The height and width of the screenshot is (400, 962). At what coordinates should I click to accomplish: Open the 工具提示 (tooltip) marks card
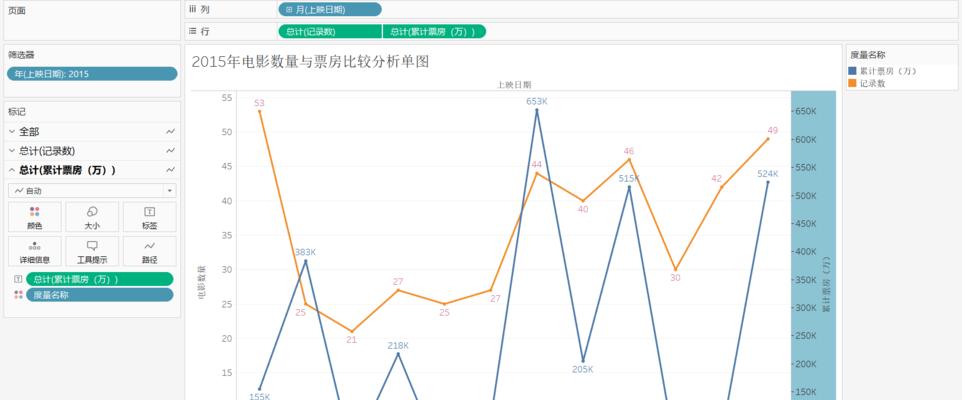pyautogui.click(x=92, y=252)
